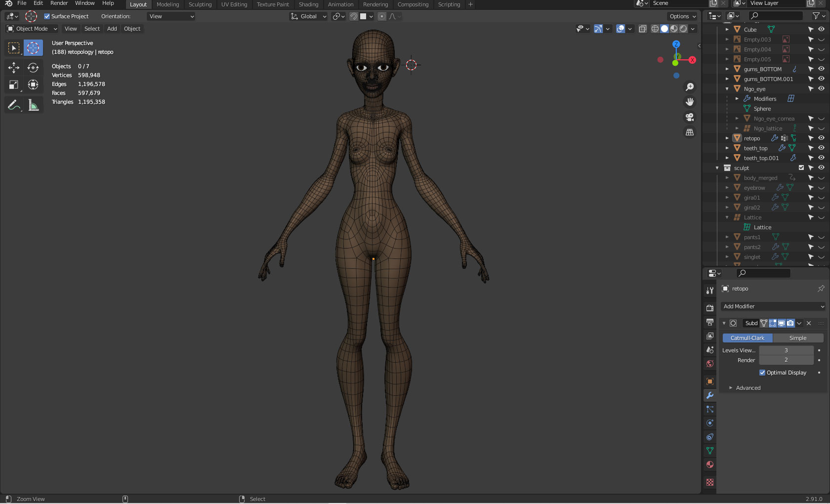Open the Texture properties tab
Viewport: 830px width, 504px height.
(710, 482)
